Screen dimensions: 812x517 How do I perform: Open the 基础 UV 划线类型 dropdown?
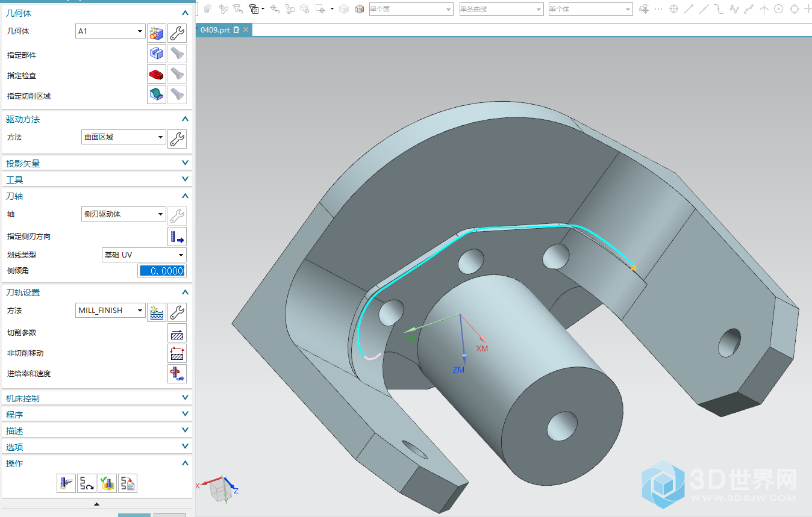point(145,255)
